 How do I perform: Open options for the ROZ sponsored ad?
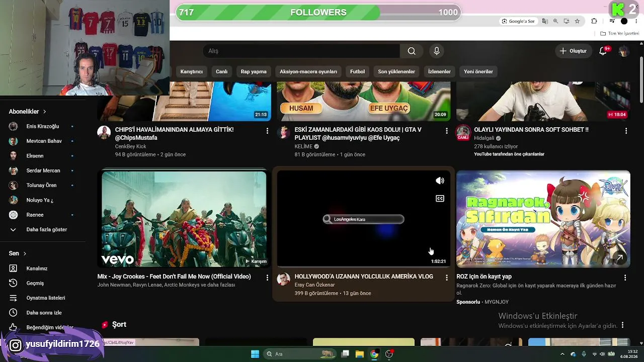coord(625,278)
